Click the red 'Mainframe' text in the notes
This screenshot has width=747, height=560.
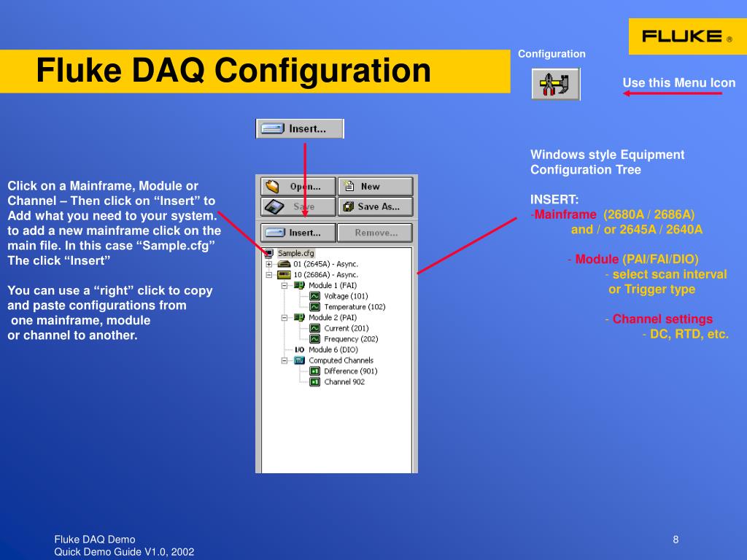click(565, 215)
